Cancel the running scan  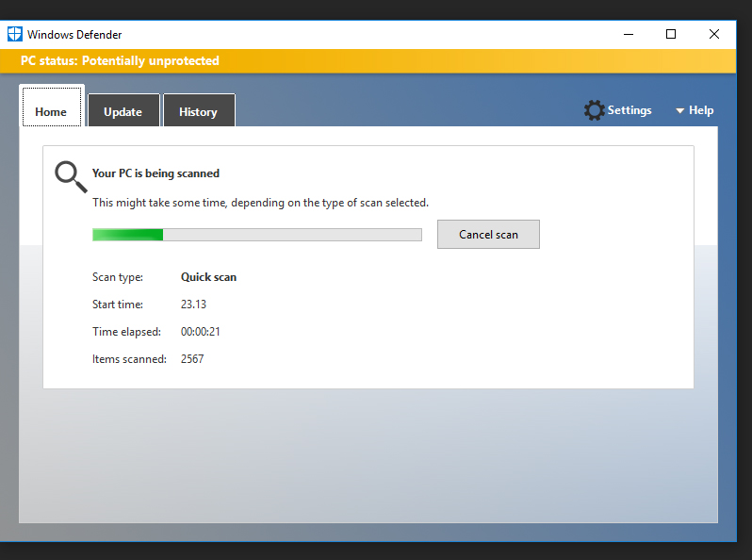tap(488, 234)
